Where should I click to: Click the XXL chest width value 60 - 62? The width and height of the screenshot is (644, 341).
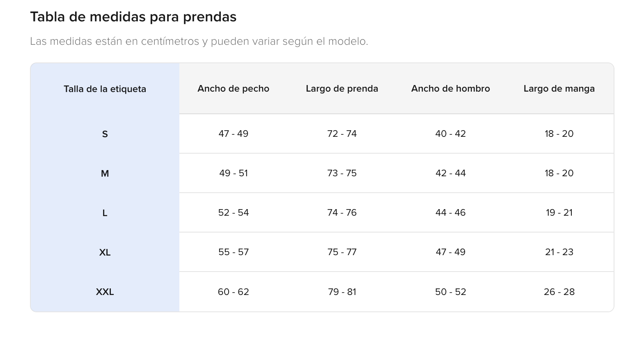(x=233, y=292)
